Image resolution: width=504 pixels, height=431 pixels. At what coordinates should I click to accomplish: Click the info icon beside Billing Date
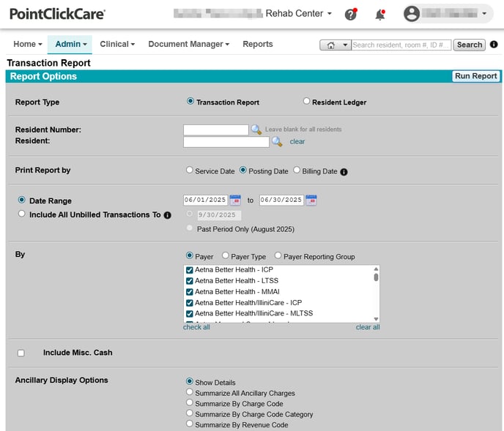[x=344, y=172]
